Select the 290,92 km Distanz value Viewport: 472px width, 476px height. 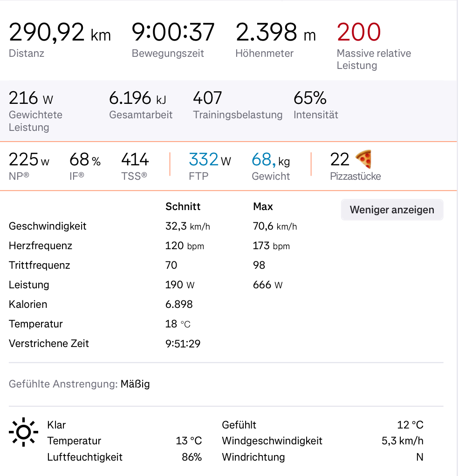click(x=60, y=32)
